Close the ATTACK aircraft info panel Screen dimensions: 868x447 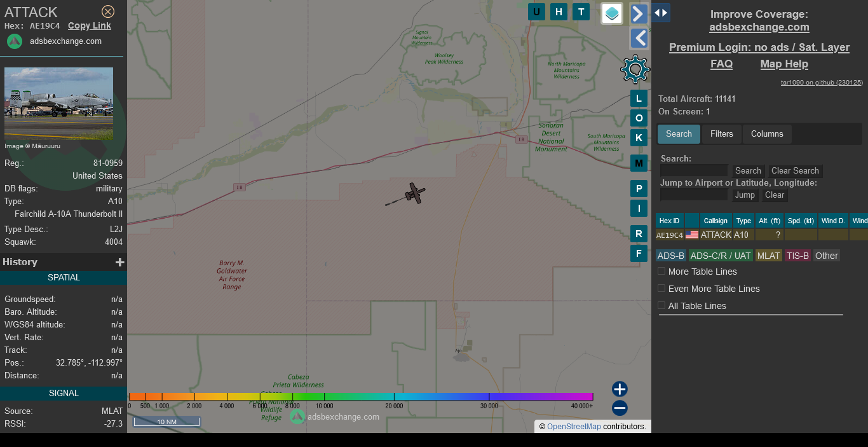(x=108, y=11)
